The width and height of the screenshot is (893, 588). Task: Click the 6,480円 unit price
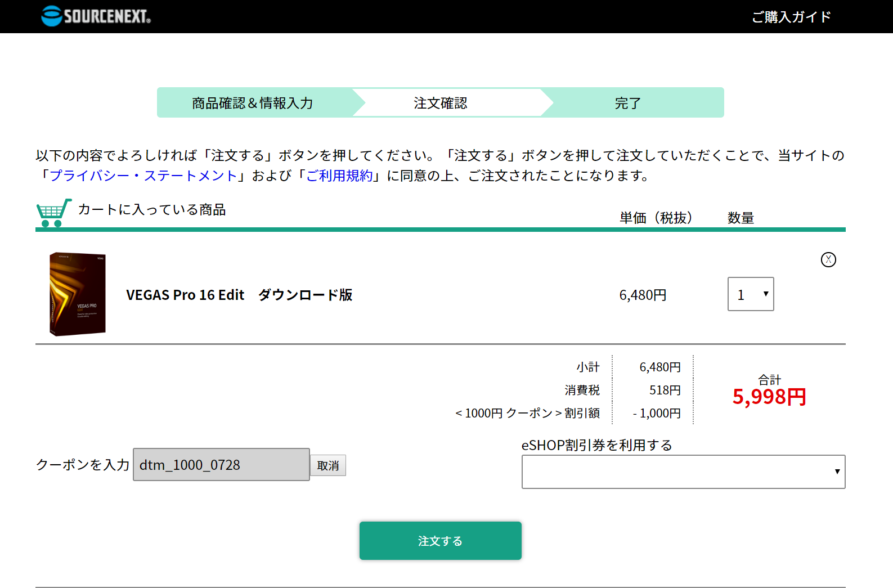click(x=643, y=295)
